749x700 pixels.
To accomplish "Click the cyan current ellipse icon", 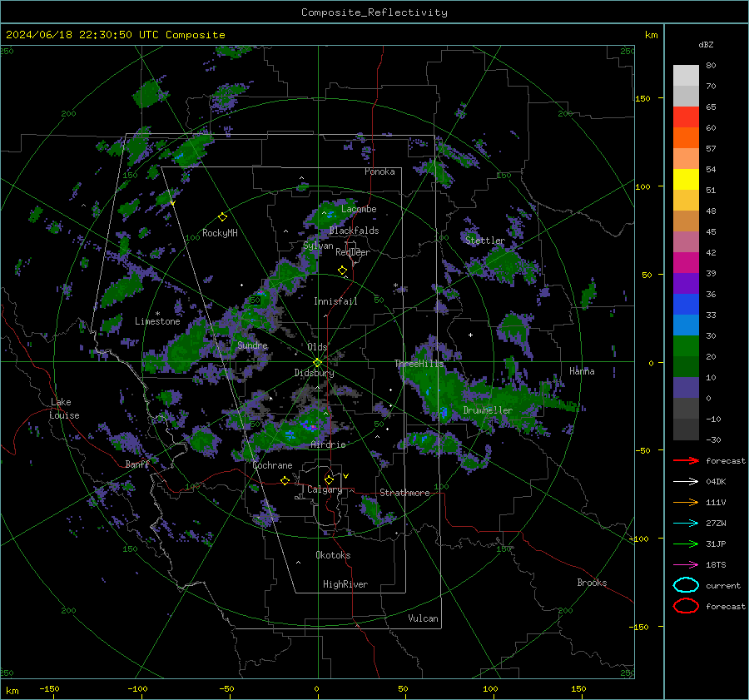I will click(x=686, y=585).
